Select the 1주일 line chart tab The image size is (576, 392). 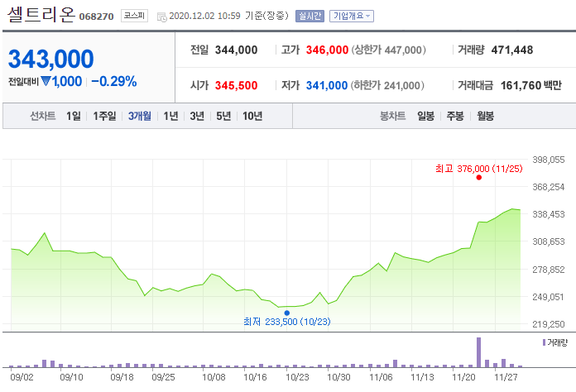click(104, 116)
